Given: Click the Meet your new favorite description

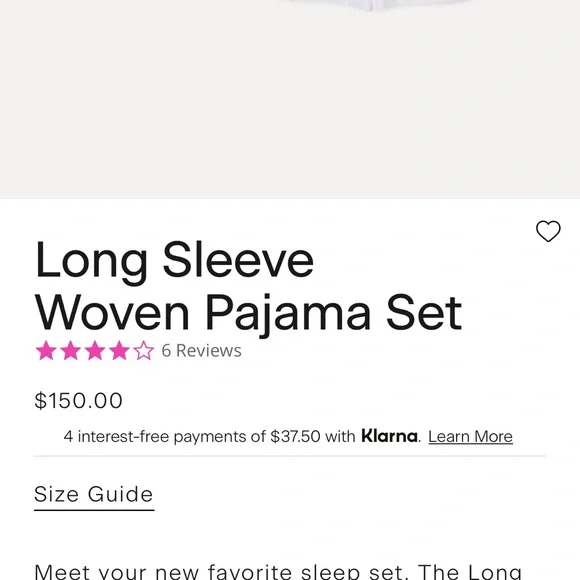Looking at the screenshot, I should [278, 571].
